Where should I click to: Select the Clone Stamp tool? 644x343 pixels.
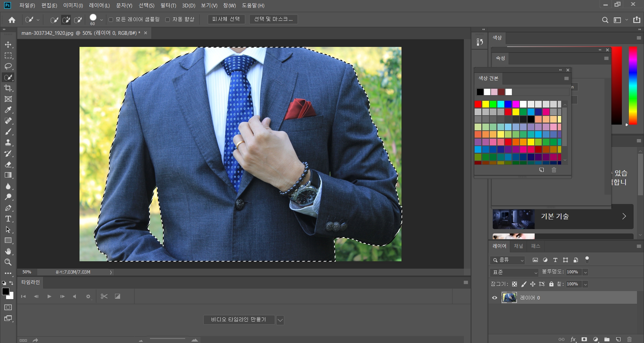pyautogui.click(x=8, y=142)
